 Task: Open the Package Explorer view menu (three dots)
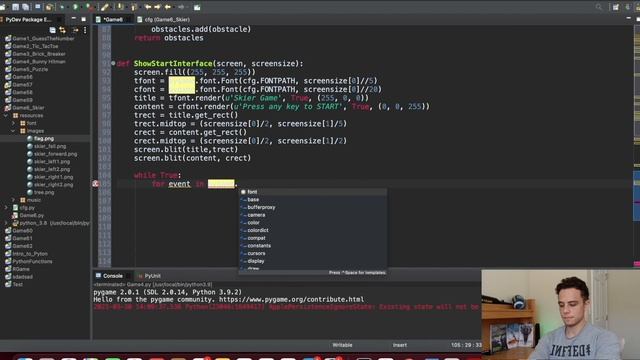tap(85, 30)
